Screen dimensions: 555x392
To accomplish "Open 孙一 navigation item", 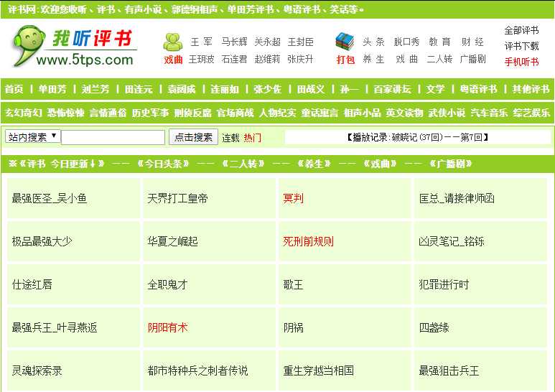I will click(x=349, y=89).
